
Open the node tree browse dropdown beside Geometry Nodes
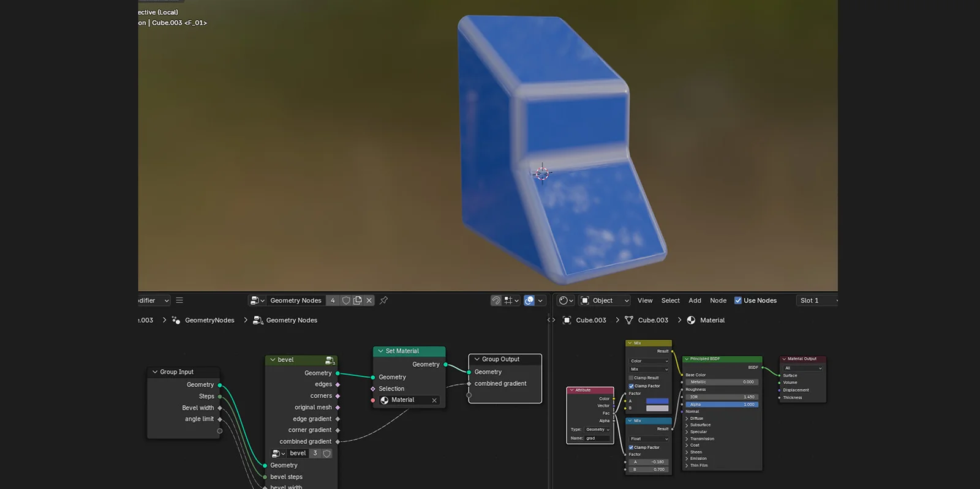tap(257, 300)
